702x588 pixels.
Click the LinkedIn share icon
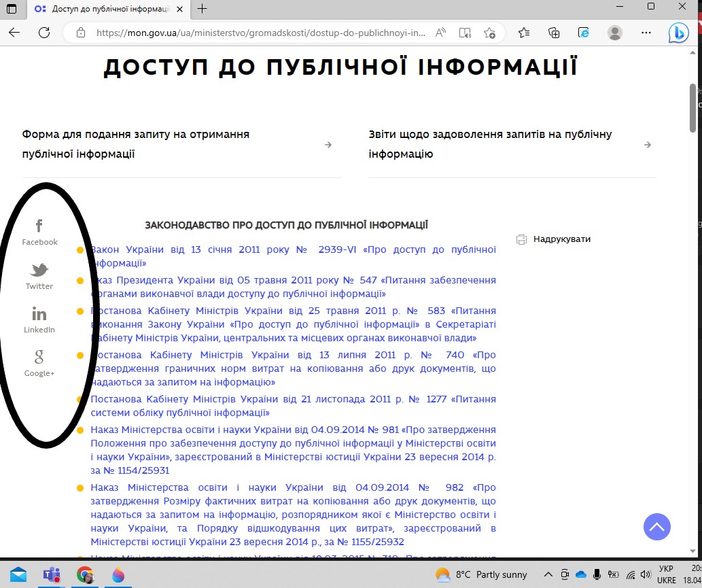click(x=39, y=314)
